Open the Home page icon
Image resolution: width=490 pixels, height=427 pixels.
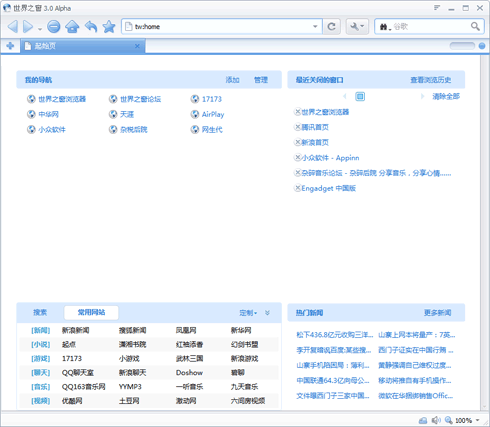click(x=72, y=26)
